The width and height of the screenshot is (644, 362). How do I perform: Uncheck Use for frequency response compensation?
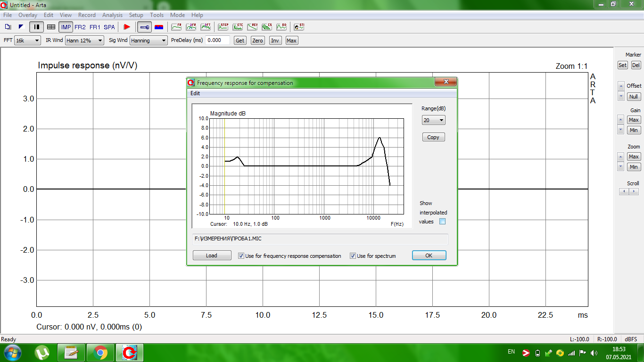[x=241, y=256]
